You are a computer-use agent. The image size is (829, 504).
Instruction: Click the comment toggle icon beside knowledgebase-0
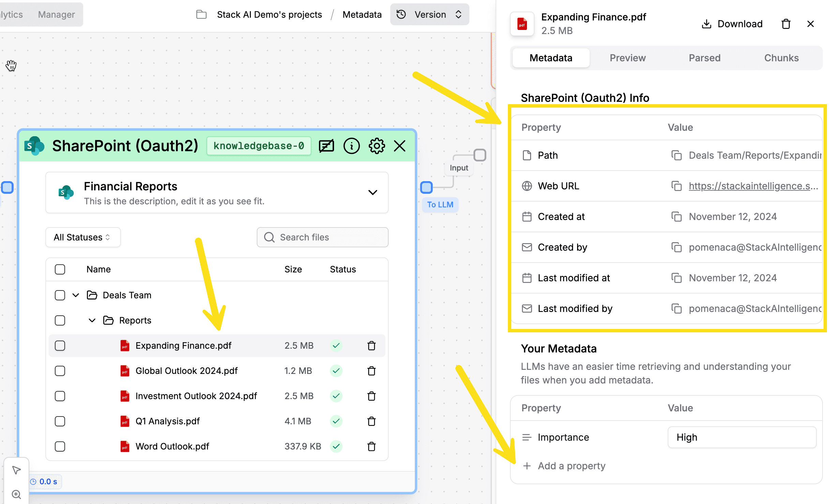click(x=326, y=146)
